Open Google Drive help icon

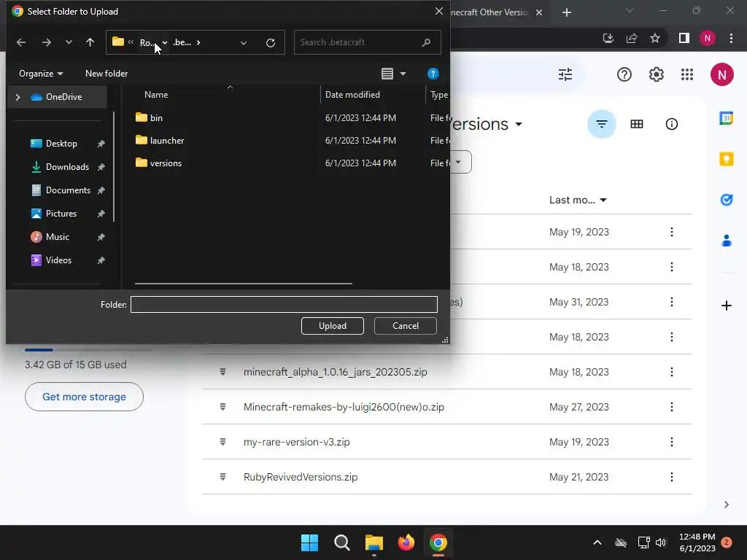pos(624,74)
